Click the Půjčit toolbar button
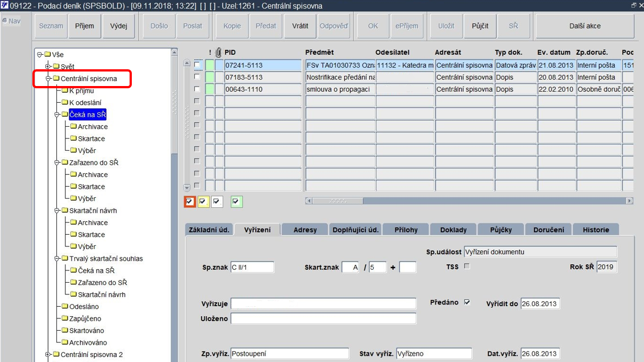The image size is (644, 362). tap(480, 26)
